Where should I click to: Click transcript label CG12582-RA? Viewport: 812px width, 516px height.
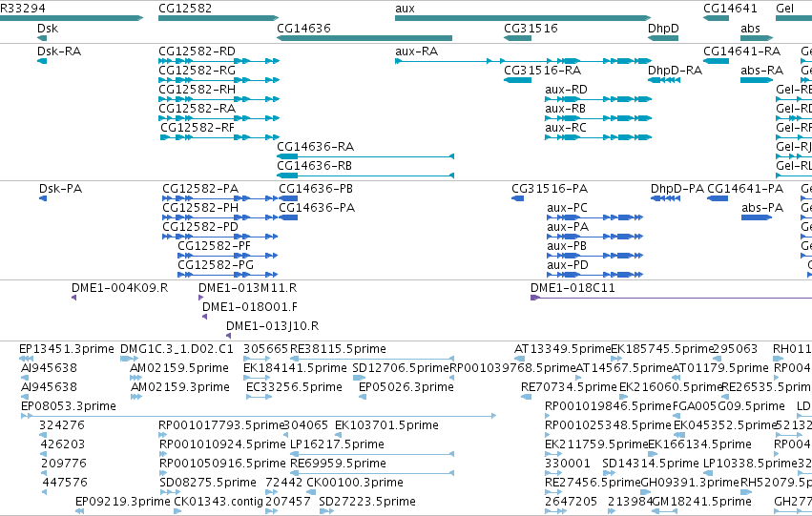(x=197, y=109)
